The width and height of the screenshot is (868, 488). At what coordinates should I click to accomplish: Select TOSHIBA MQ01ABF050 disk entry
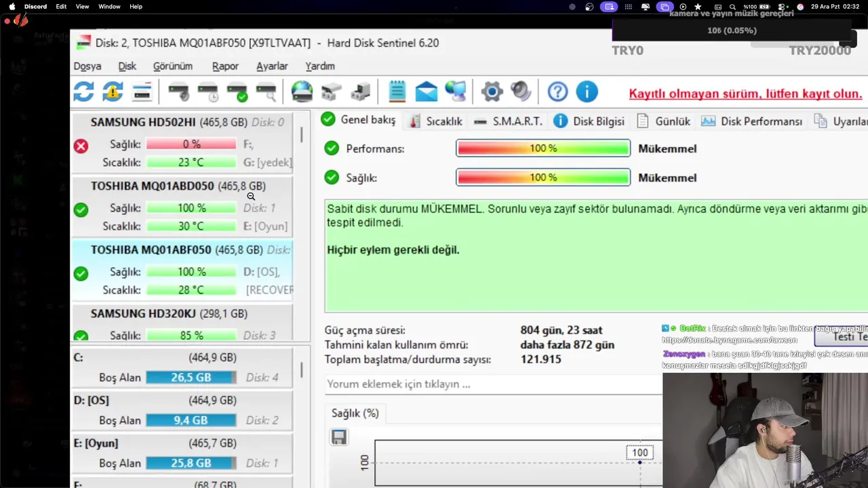click(x=182, y=270)
